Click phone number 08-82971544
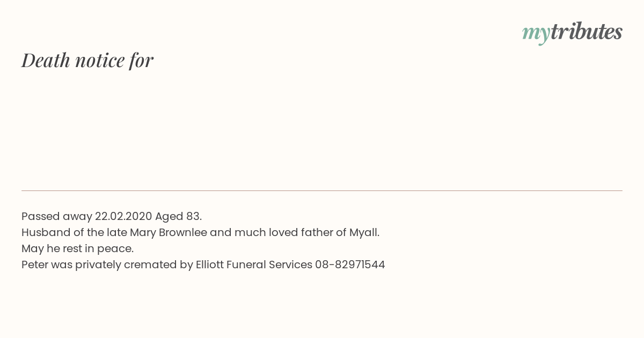Screen dimensions: 644x338 click(x=350, y=264)
